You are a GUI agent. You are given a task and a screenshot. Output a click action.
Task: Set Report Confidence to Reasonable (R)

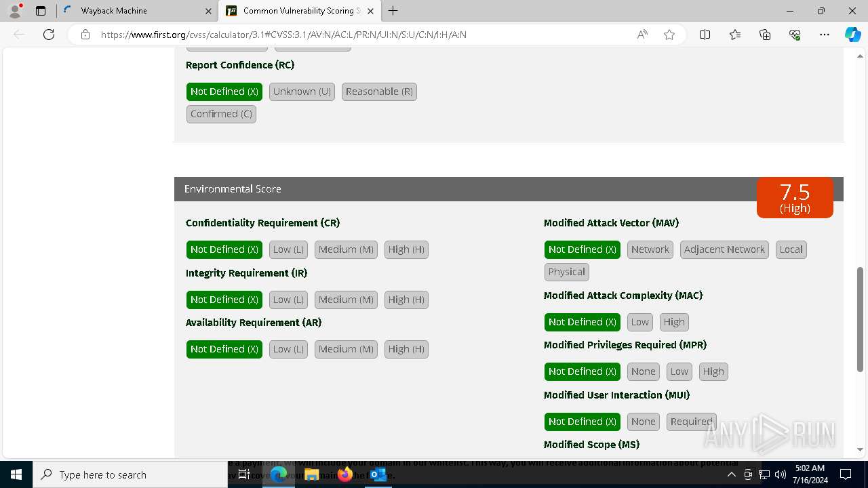[379, 91]
